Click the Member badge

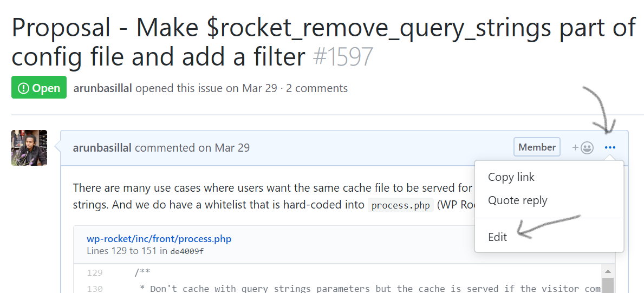coord(537,147)
